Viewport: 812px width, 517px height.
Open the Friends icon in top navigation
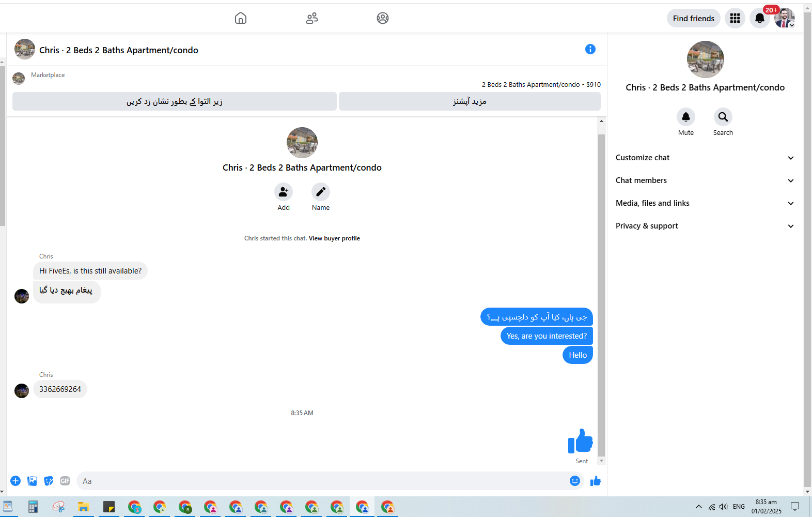point(312,18)
